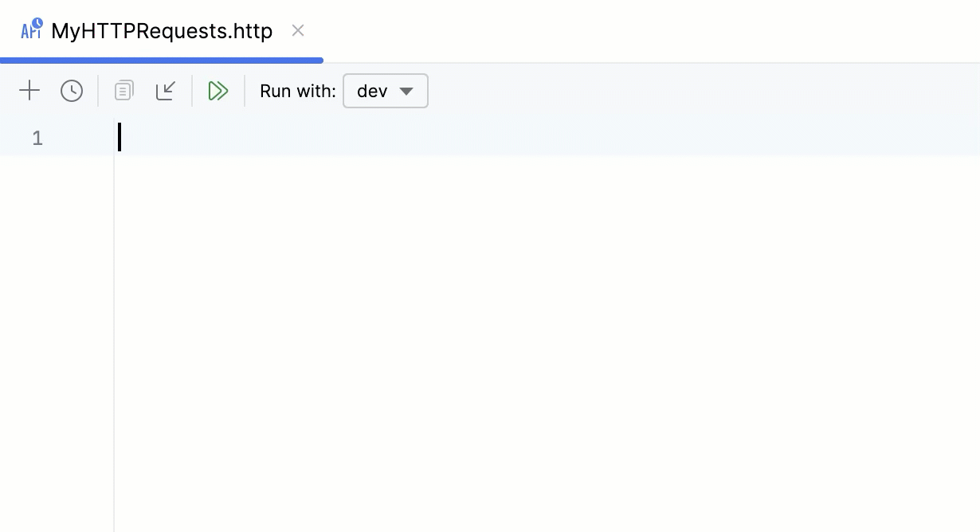Add a new HTTP request via plus icon
Viewport: 980px width, 532px height.
point(29,90)
